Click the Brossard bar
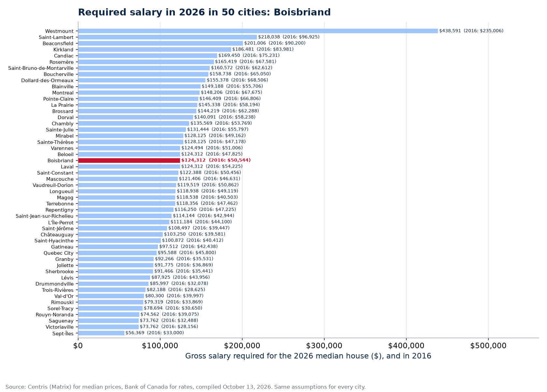 pos(137,111)
